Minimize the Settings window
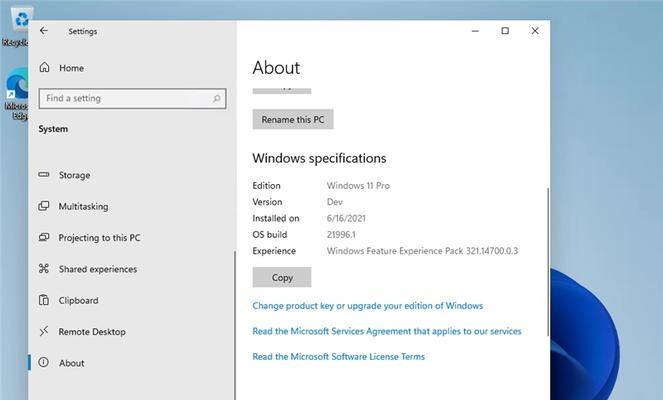The image size is (663, 400). 475,31
